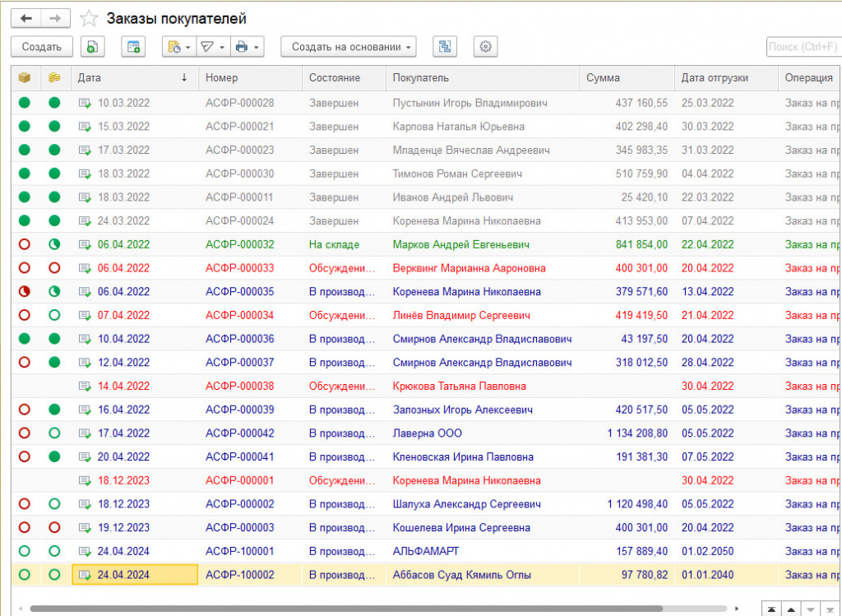Viewport: 842px width, 616px height.
Task: Sort by the Дата column header
Action: coord(135,78)
